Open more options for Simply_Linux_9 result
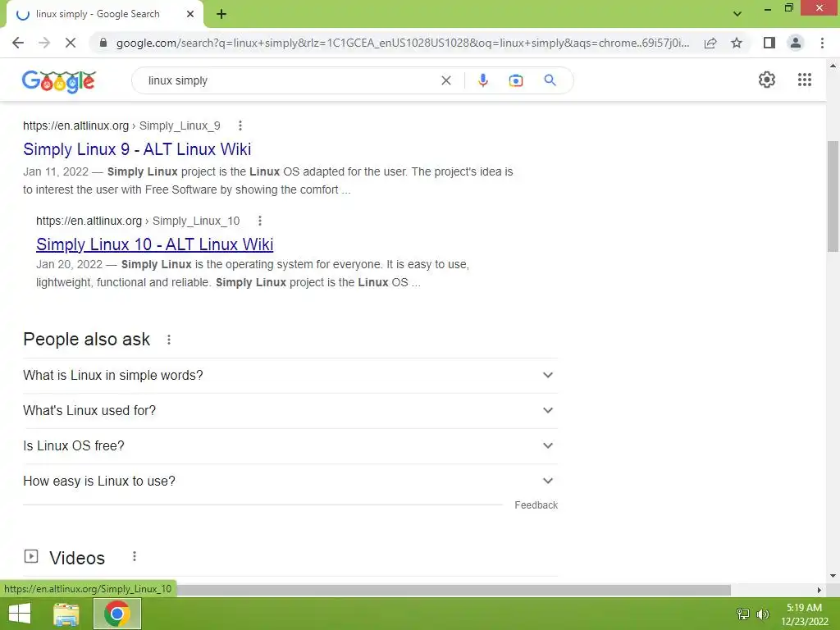 click(240, 126)
